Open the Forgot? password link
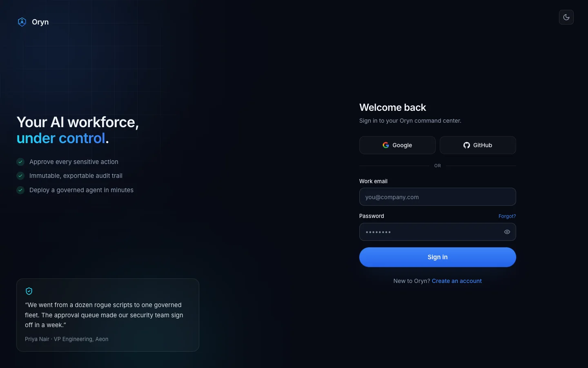 pos(507,216)
